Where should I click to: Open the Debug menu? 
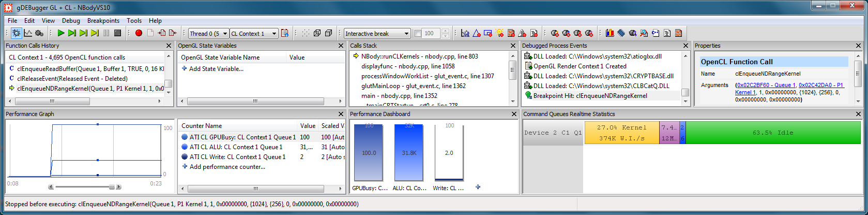(x=71, y=21)
